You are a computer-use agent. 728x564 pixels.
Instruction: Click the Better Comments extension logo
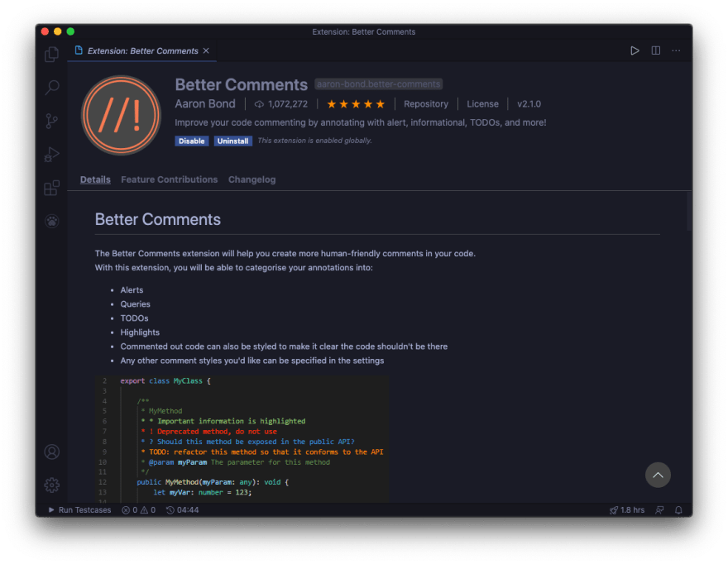coord(121,115)
